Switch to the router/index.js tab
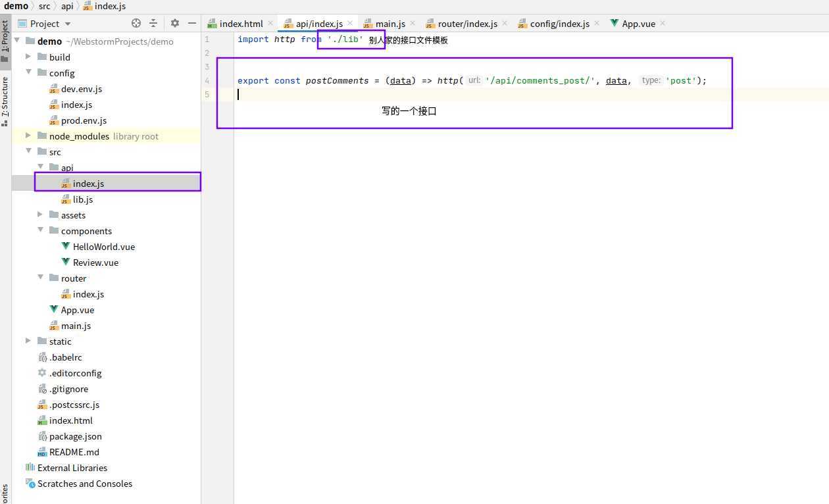 (468, 24)
